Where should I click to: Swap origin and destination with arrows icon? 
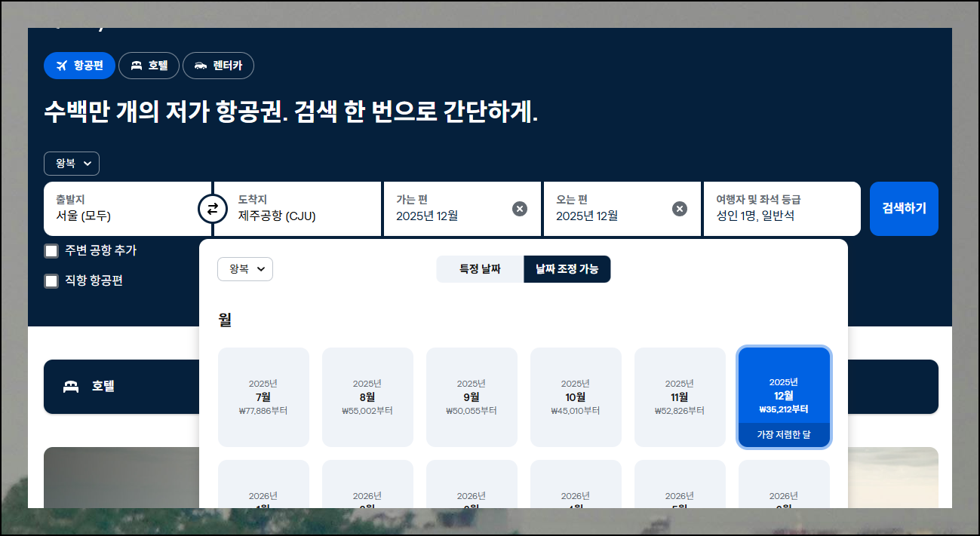pos(212,209)
